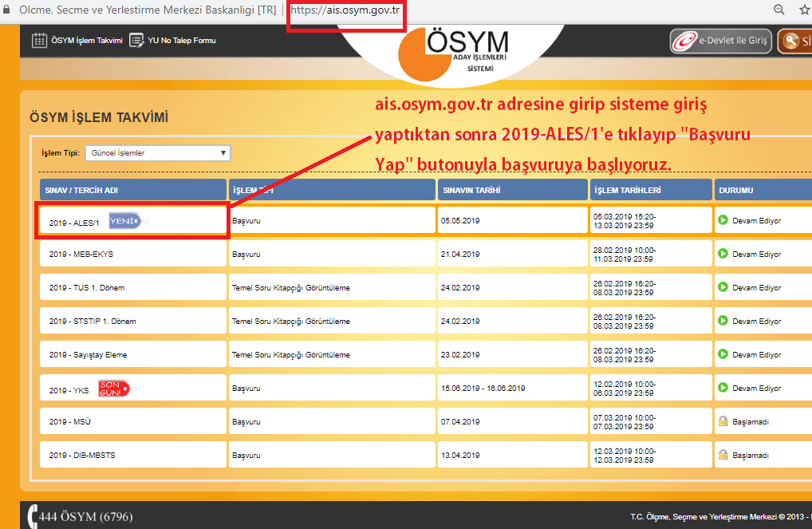Click the Başlamadı status of DİB-MBSTS
Image resolution: width=812 pixels, height=529 pixels.
point(751,455)
